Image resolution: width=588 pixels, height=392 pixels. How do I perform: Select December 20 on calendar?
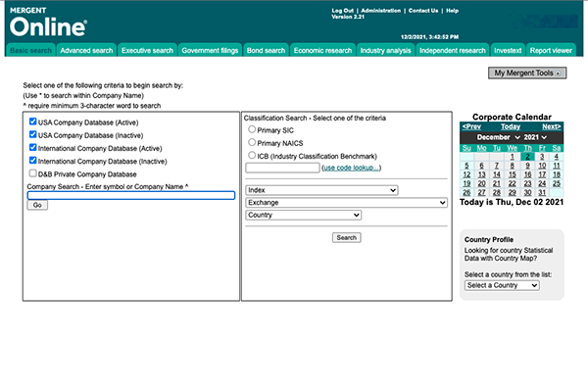[482, 184]
